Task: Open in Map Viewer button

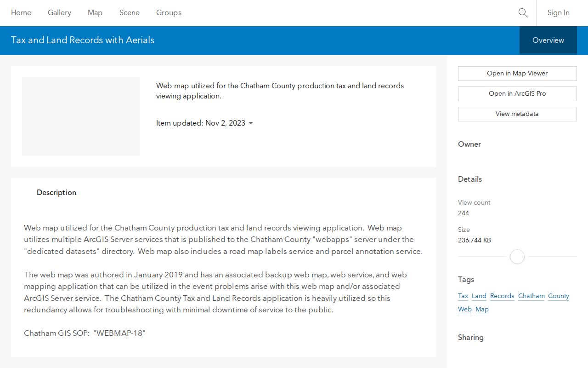Action: 517,74
